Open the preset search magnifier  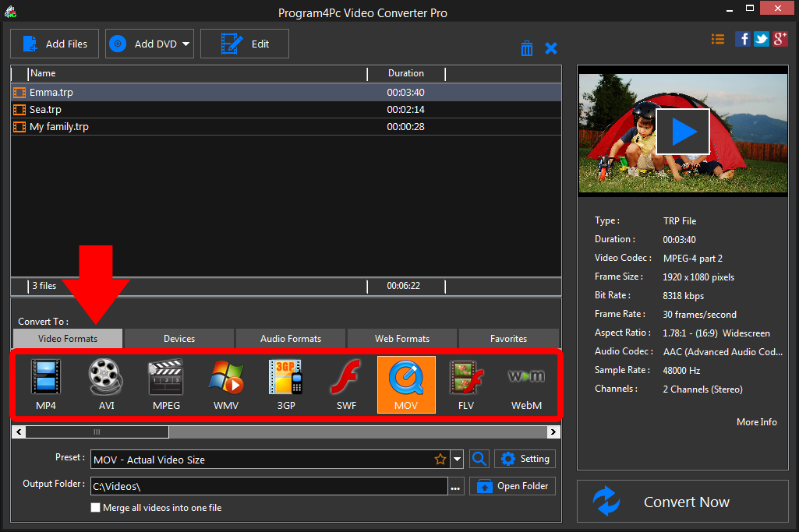tap(479, 459)
